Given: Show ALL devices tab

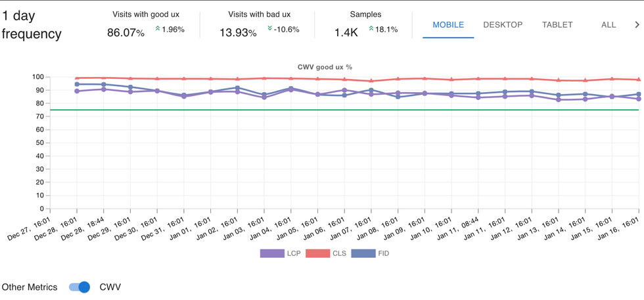Looking at the screenshot, I should click(609, 25).
